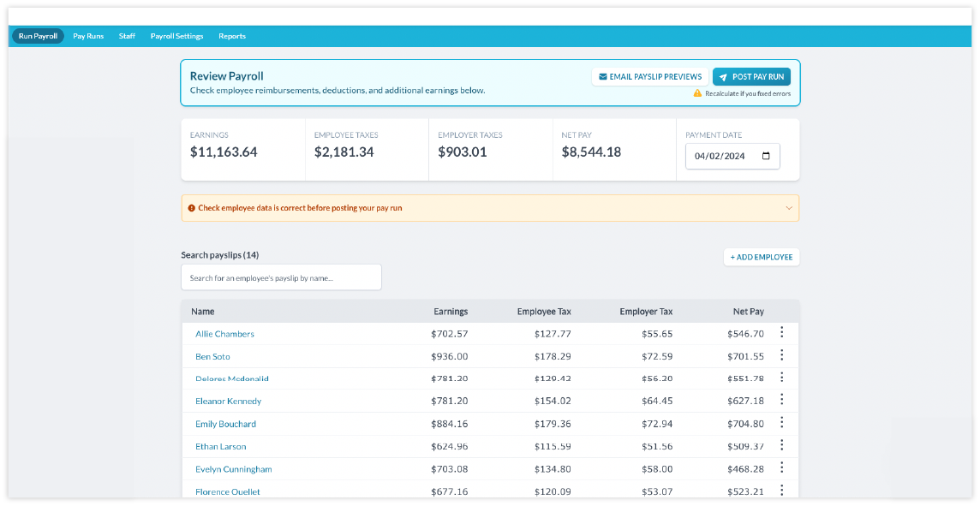Click the Post Pay Run button
Viewport: 980px width, 506px height.
(x=751, y=77)
